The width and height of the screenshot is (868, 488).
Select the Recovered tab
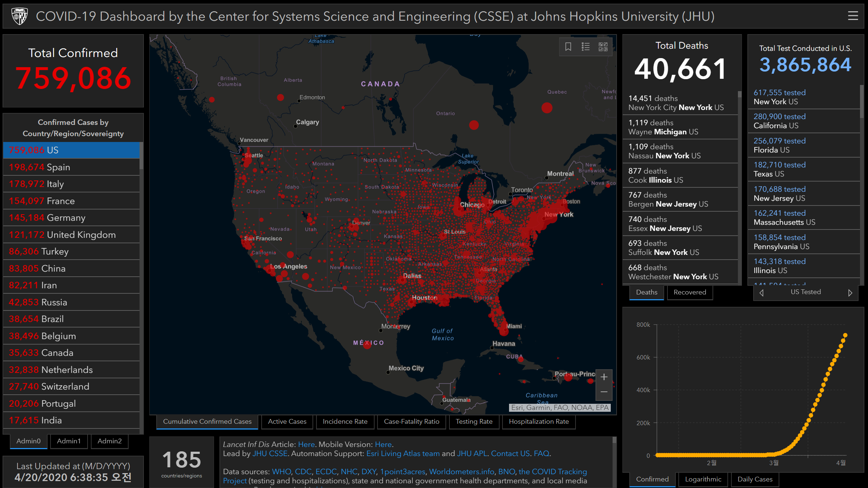690,292
